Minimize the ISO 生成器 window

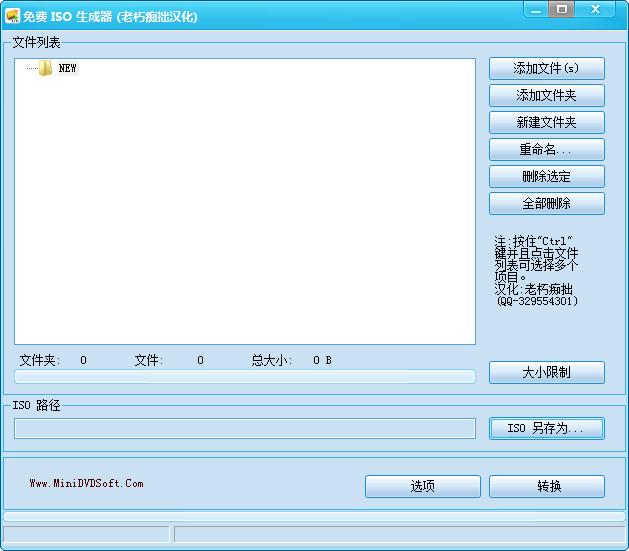coord(537,9)
